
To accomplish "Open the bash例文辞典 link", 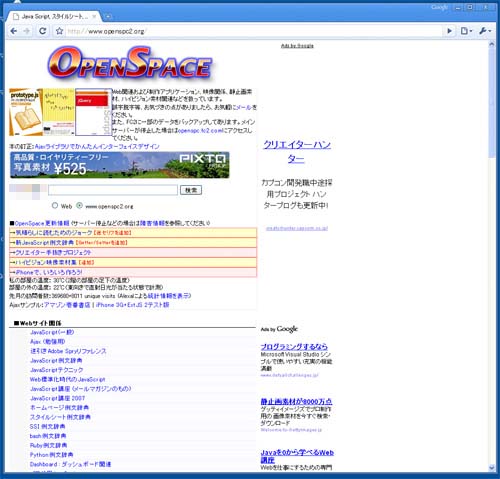I will pyautogui.click(x=48, y=436).
